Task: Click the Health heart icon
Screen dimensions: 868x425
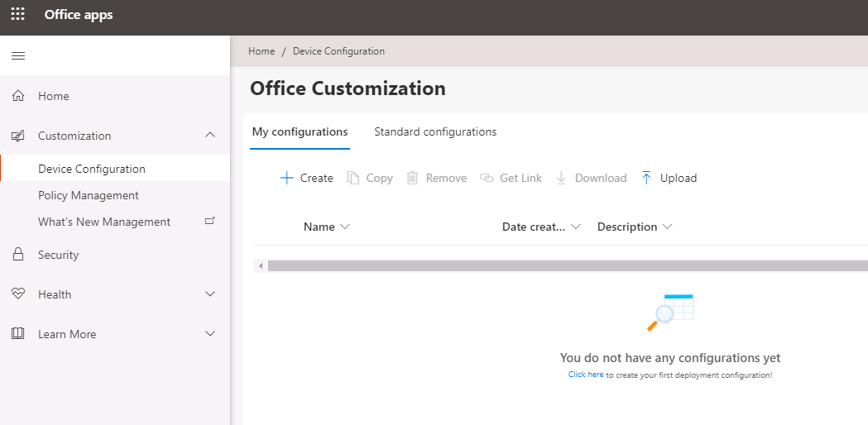Action: click(x=18, y=294)
